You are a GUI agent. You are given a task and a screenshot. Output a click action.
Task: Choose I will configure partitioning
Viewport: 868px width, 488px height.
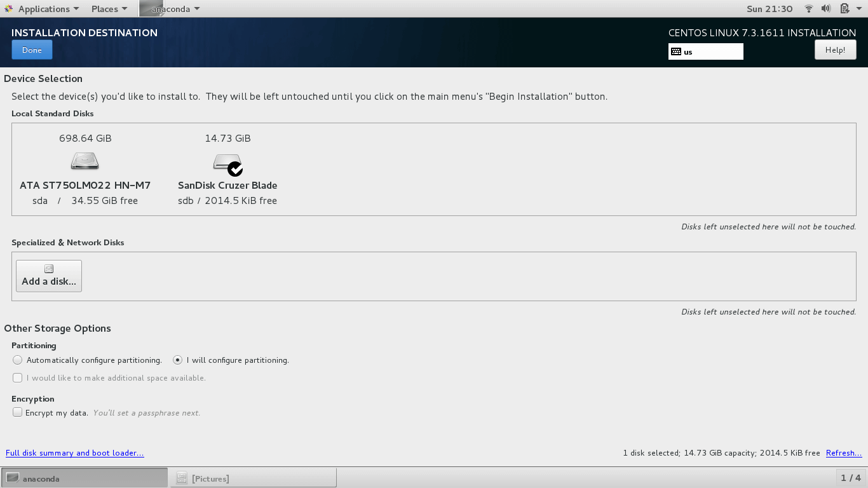click(231, 360)
